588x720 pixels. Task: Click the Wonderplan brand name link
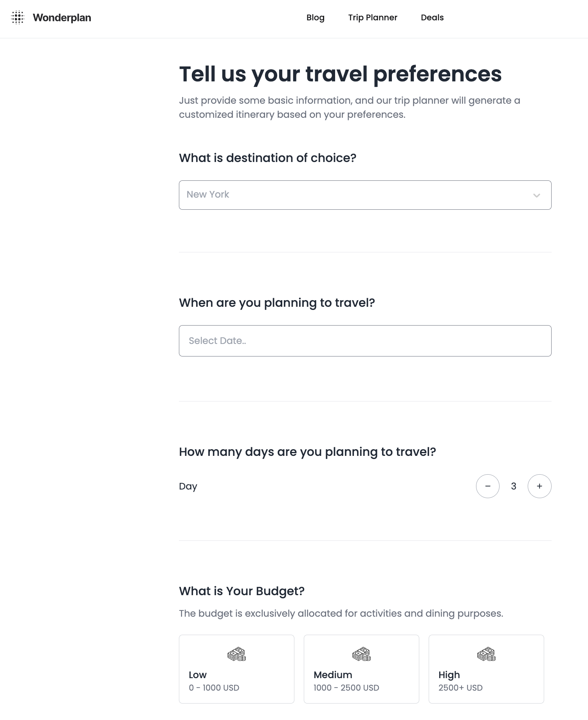(x=62, y=18)
